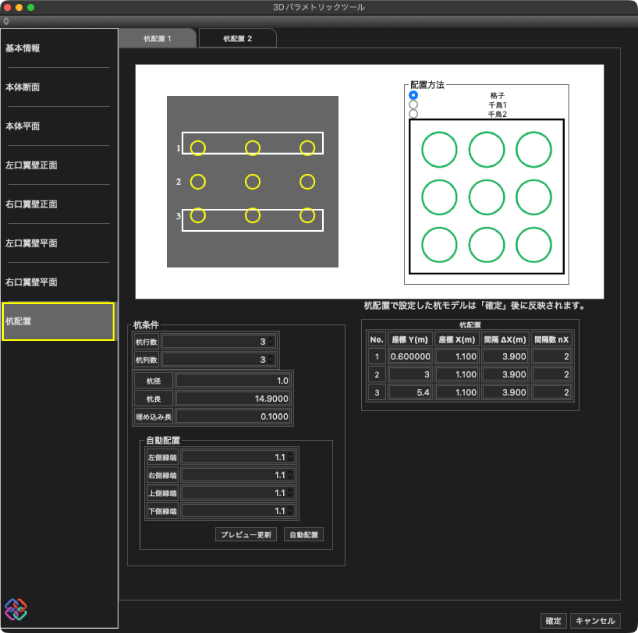Switch to the 杭配置 2 tab

point(238,39)
